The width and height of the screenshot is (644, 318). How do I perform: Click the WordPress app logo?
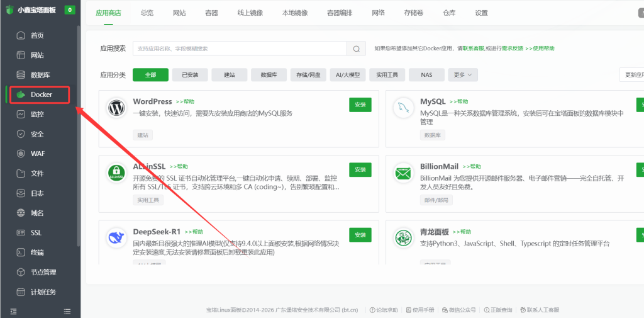tap(116, 108)
